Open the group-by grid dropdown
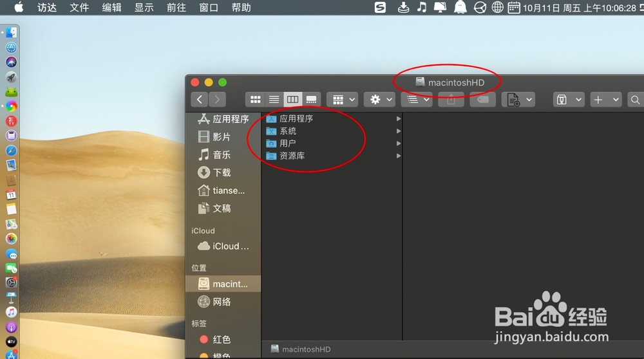The height and width of the screenshot is (359, 644). [343, 99]
